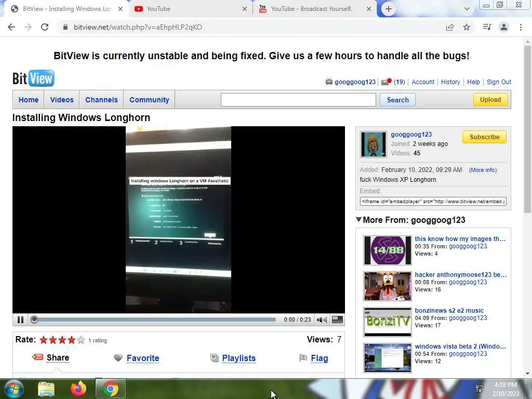
Task: Click the video seek bar handle
Action: click(34, 320)
